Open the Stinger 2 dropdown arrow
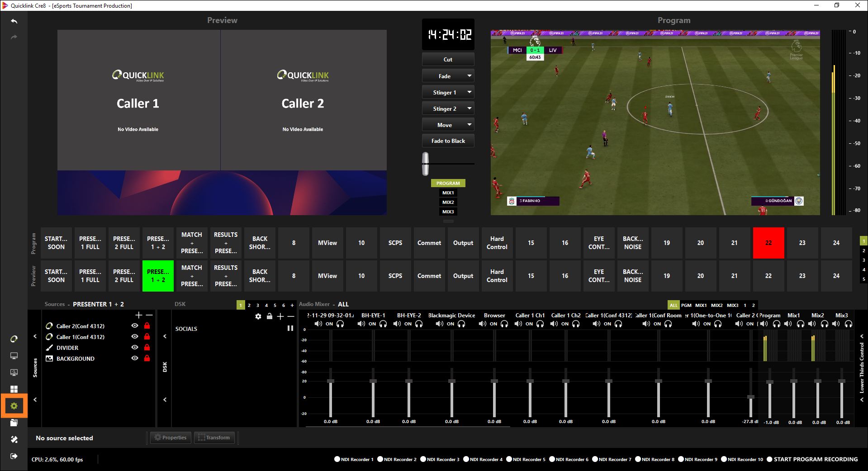Screen dimensions: 868x471 [x=470, y=108]
